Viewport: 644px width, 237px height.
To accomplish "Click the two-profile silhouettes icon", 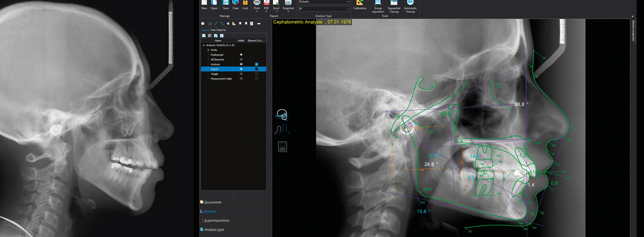I will (x=282, y=130).
